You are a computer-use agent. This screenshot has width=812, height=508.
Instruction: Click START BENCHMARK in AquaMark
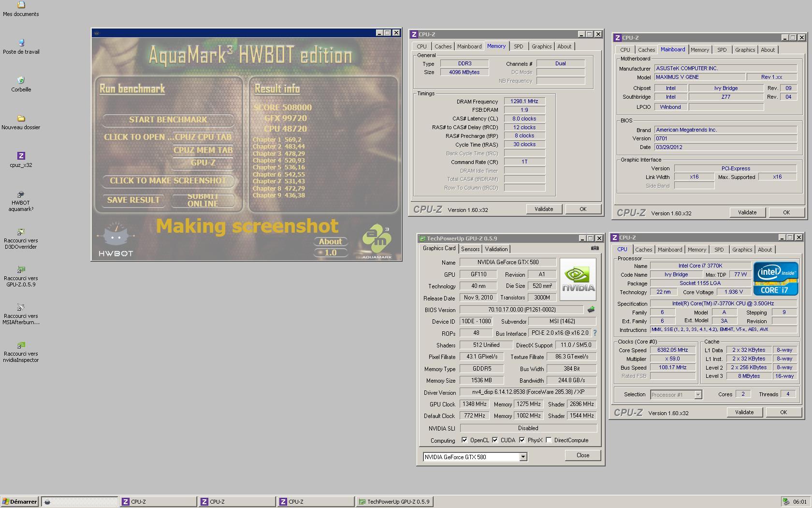pos(168,120)
